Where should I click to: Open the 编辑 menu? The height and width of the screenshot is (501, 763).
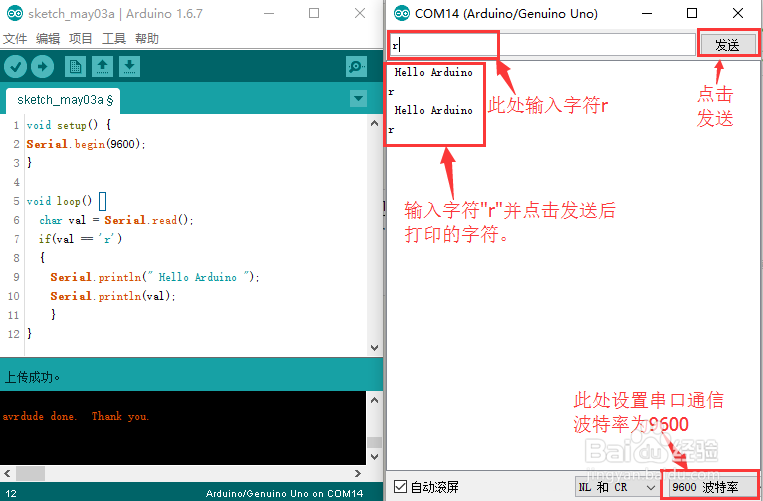48,38
